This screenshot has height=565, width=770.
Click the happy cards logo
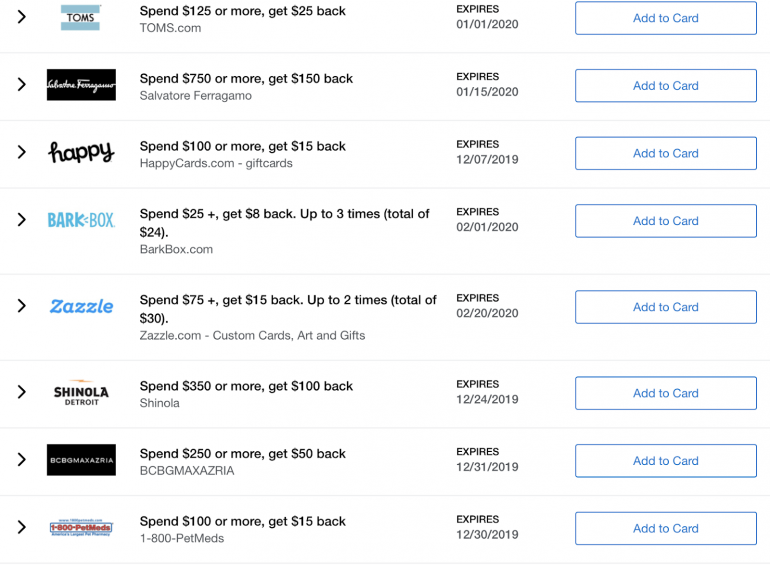click(x=81, y=152)
